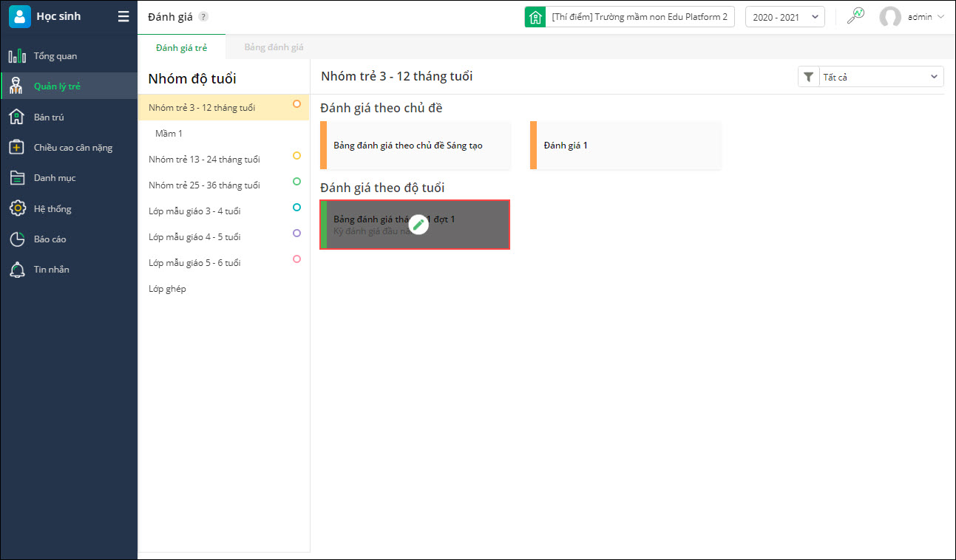Select Nhóm trẻ 25 - 36 tháng tuổi group
This screenshot has height=560, width=956.
coord(223,185)
